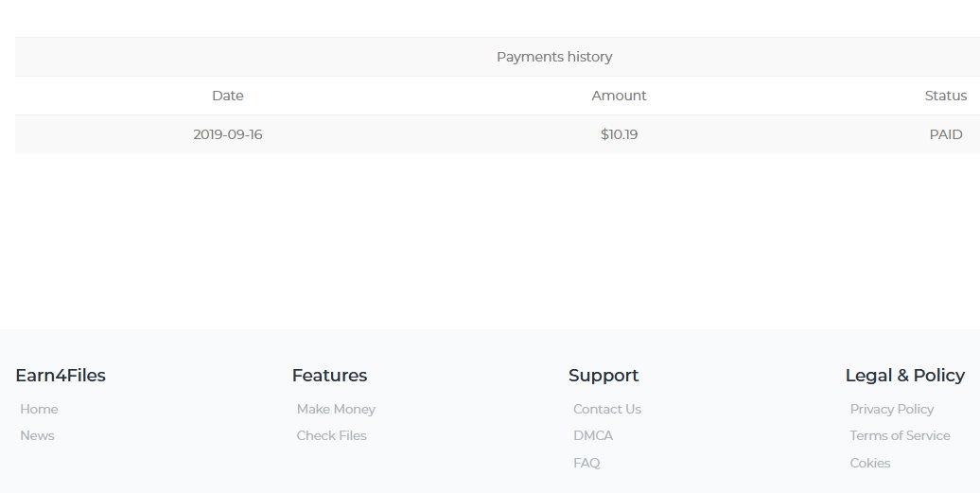This screenshot has height=493, width=980.
Task: Open the Check Files link
Action: [331, 435]
